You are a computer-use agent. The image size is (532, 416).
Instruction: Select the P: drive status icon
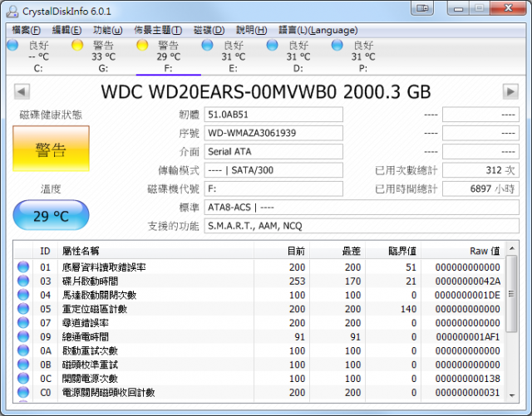click(337, 45)
